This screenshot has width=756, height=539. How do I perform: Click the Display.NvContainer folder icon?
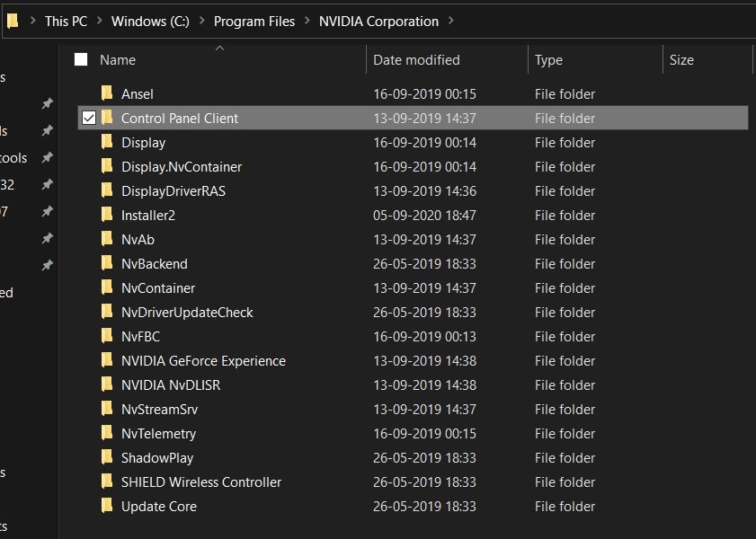(107, 165)
